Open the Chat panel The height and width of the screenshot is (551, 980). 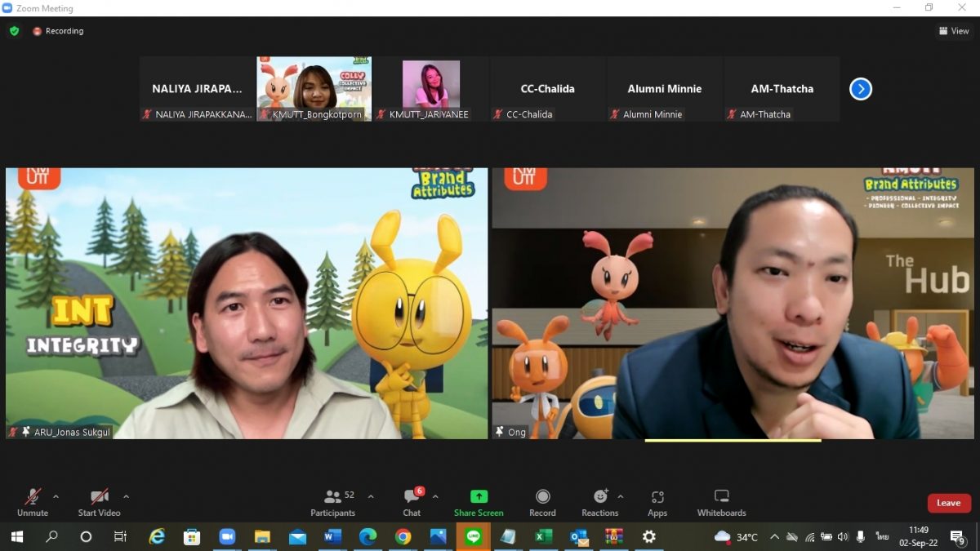pyautogui.click(x=412, y=502)
